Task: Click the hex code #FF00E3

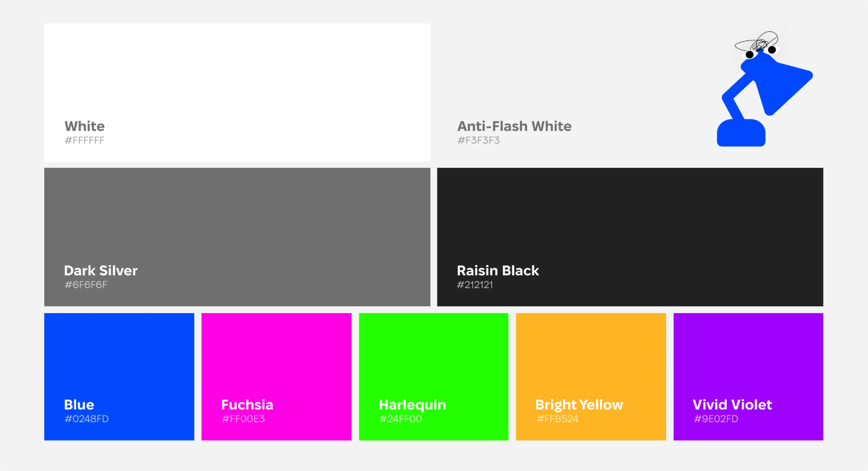Action: coord(243,419)
